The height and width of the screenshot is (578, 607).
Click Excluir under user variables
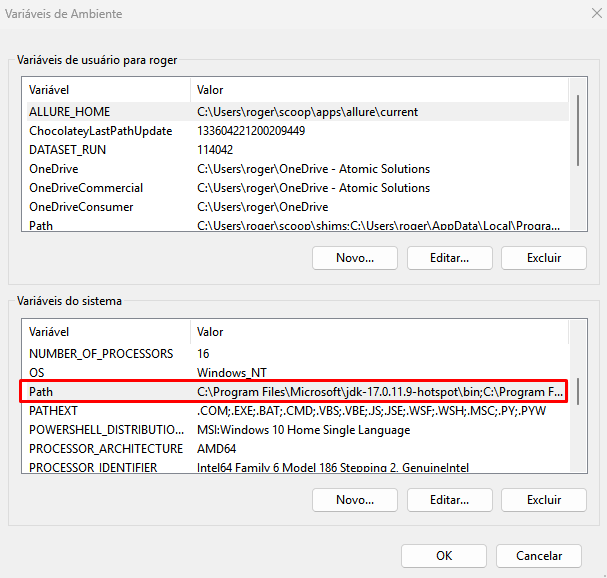[x=544, y=258]
